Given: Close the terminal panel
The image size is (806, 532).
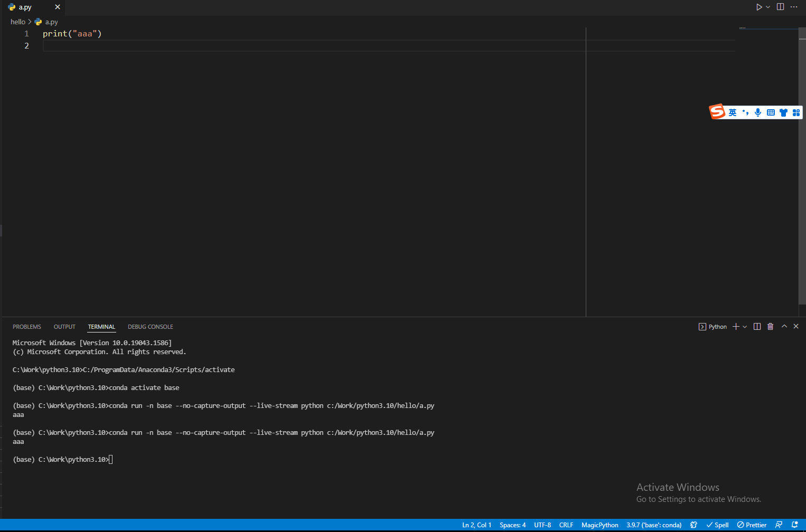Looking at the screenshot, I should [x=796, y=327].
